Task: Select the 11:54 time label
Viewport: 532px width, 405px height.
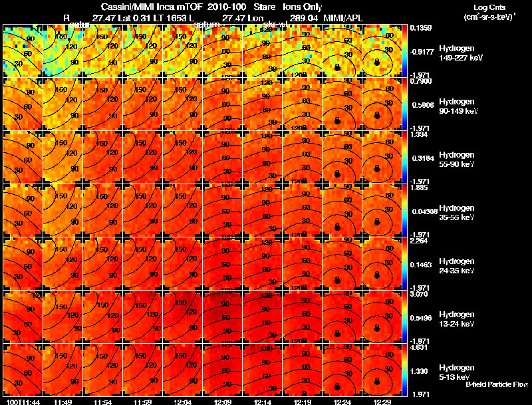Action: click(x=102, y=402)
